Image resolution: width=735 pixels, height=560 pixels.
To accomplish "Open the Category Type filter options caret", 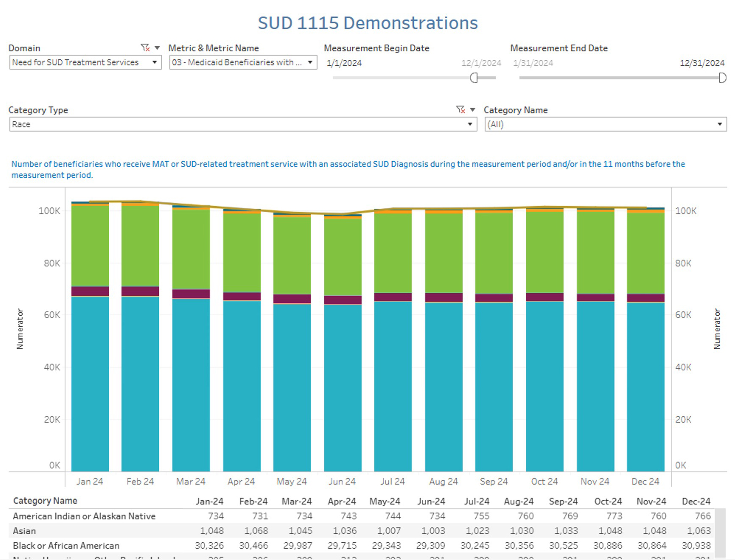I will [472, 110].
